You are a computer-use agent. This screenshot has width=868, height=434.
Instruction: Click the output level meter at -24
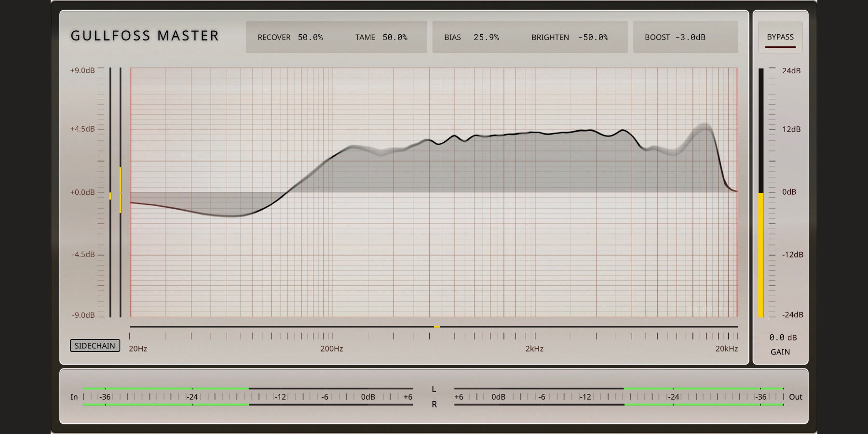673,397
